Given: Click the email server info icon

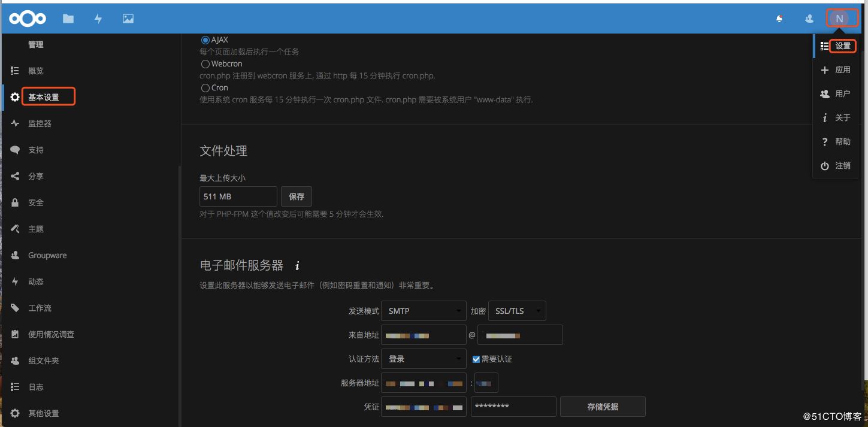Looking at the screenshot, I should pyautogui.click(x=297, y=265).
